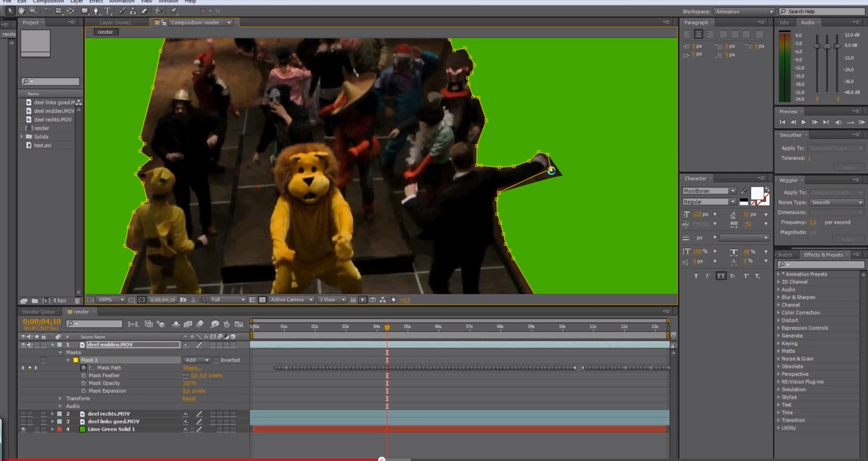
Task: Select the Zoom tool
Action: coord(33,11)
